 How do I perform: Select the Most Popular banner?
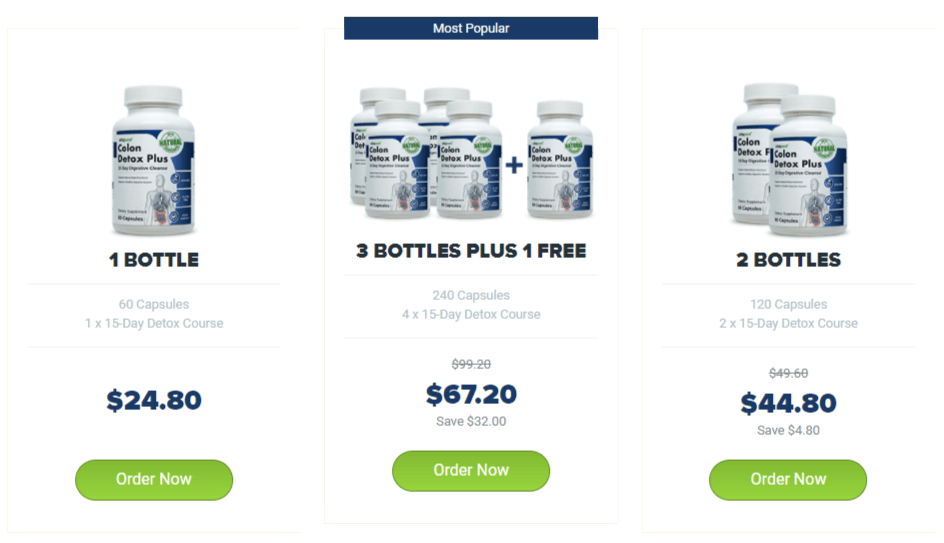pos(471,28)
